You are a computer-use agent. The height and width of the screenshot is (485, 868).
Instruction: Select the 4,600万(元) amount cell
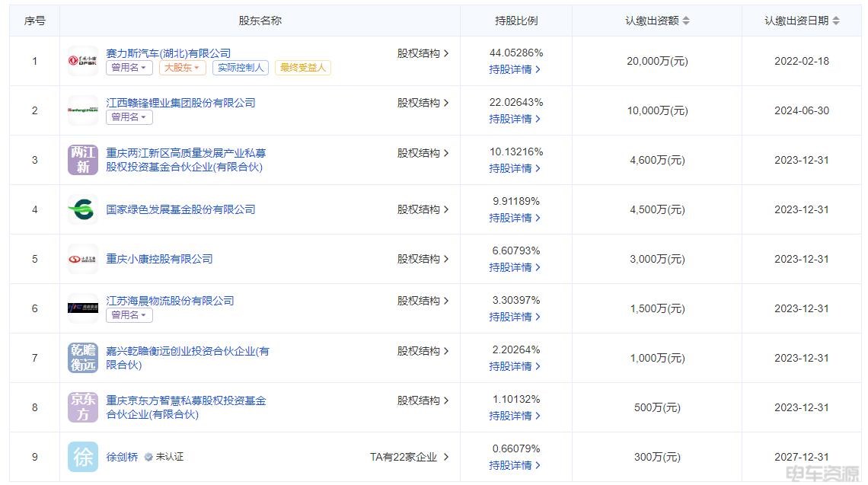click(x=657, y=161)
